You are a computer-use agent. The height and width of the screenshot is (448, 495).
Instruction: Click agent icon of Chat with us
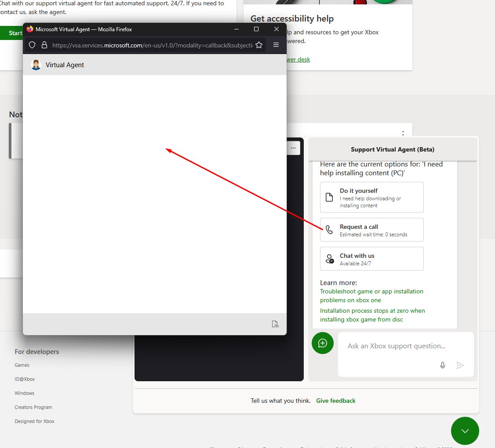pos(330,259)
